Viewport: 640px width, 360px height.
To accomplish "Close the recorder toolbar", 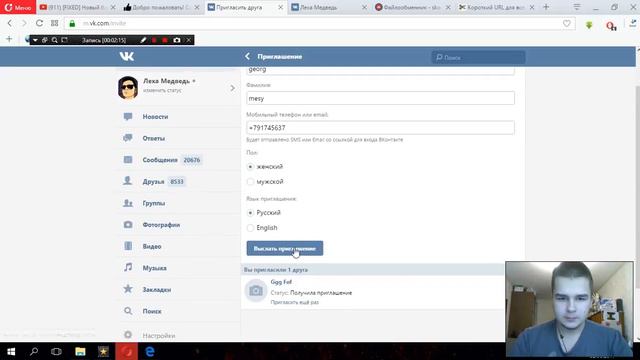I will (x=189, y=40).
